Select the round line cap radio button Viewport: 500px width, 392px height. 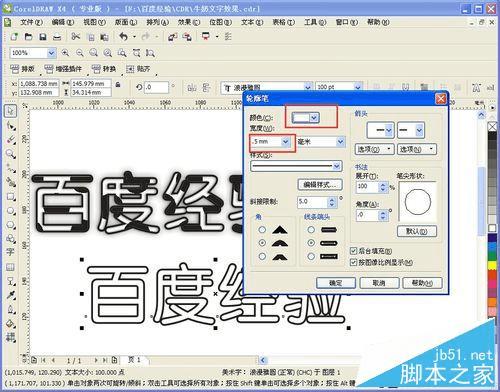click(311, 243)
